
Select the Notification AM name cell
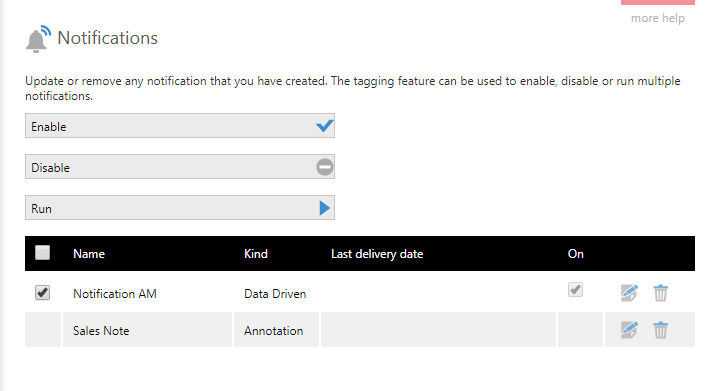coord(115,294)
